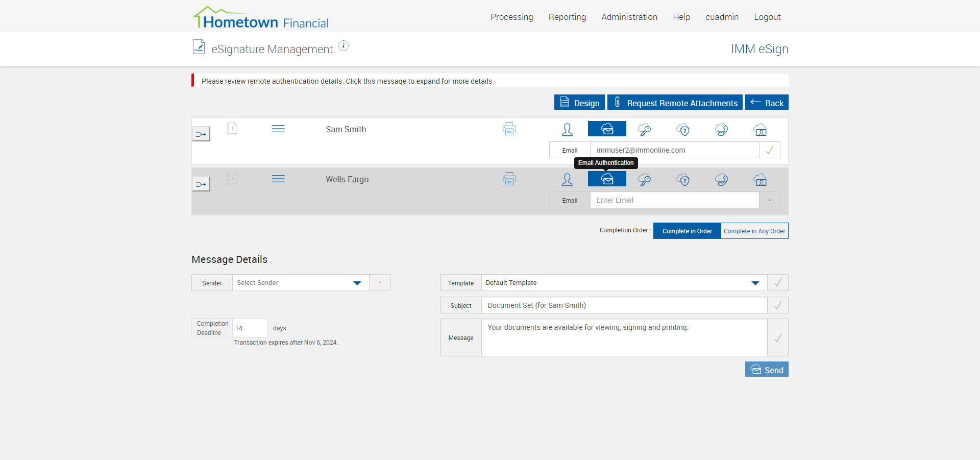
Task: Open the Help menu
Action: (681, 17)
